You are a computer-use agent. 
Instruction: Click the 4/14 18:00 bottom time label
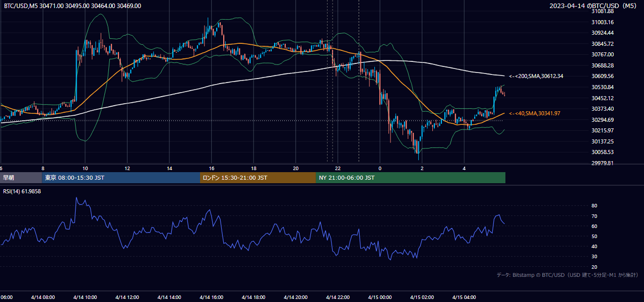pyautogui.click(x=253, y=297)
